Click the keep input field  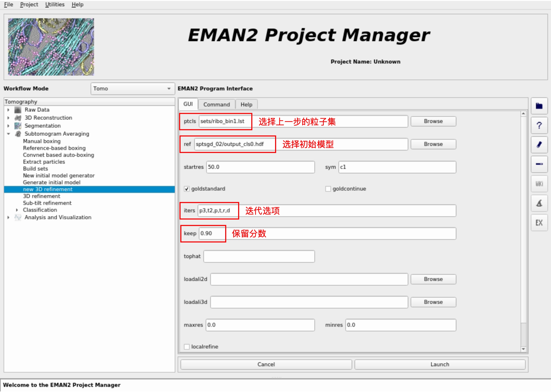point(327,233)
